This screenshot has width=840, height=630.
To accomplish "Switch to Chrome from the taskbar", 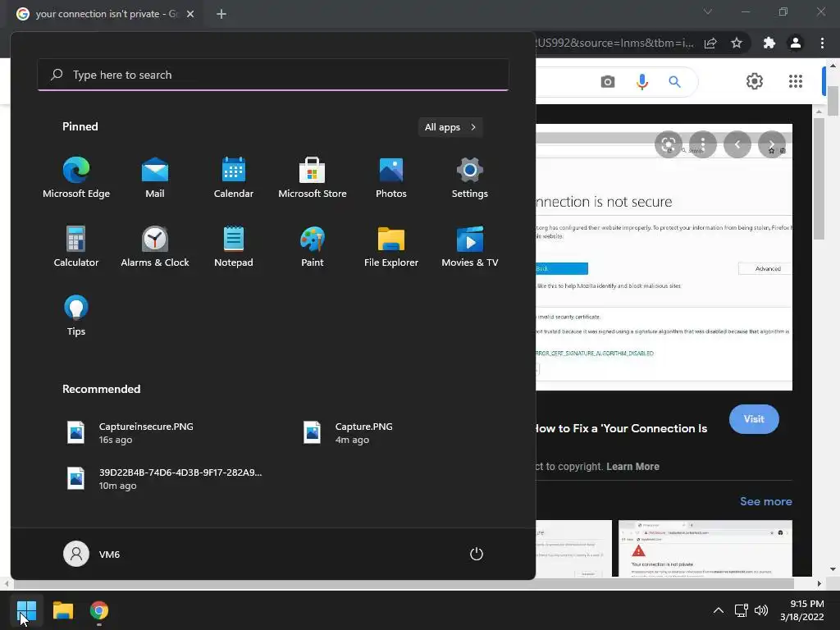I will click(99, 610).
